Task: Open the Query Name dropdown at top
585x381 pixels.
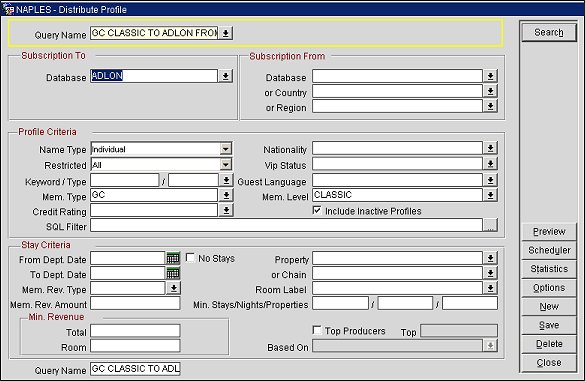Action: (x=225, y=33)
